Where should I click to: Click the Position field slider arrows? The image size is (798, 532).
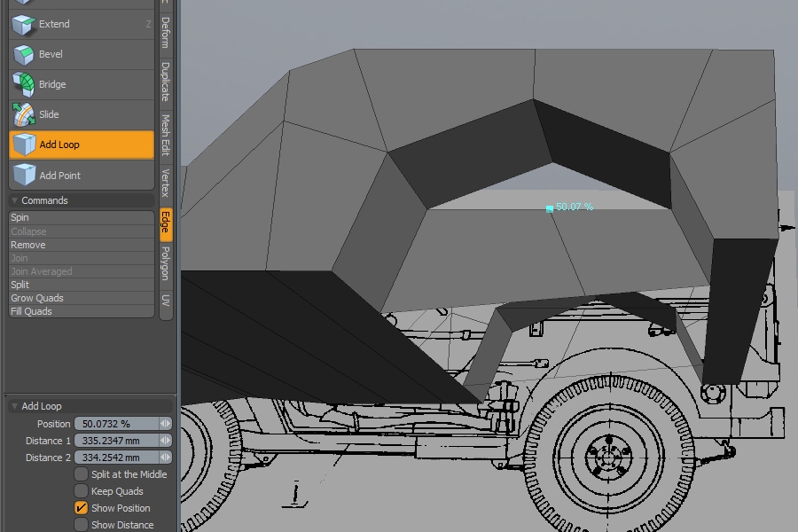pyautogui.click(x=166, y=424)
